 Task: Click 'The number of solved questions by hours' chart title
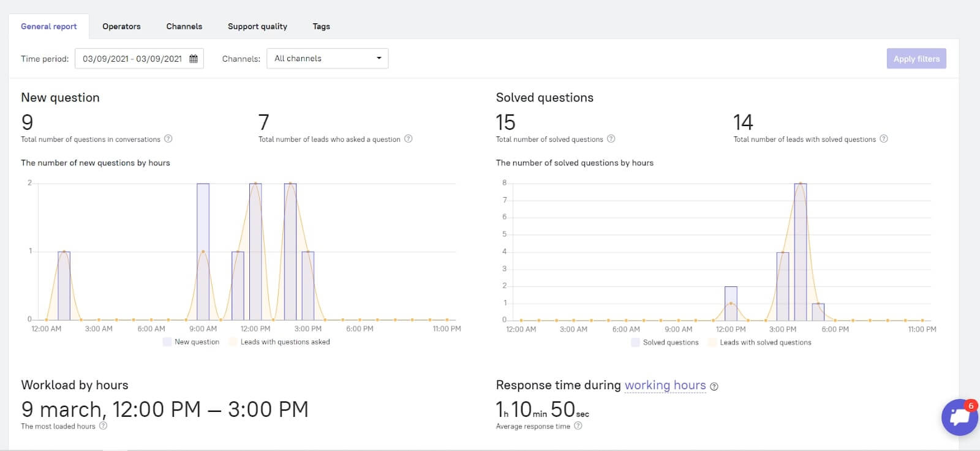pyautogui.click(x=575, y=163)
